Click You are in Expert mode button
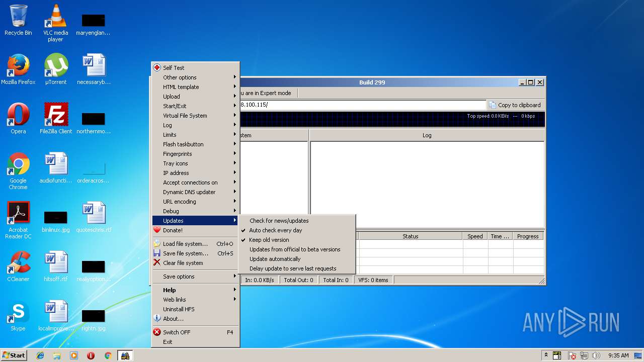Viewport: 644px width, 362px height. click(x=267, y=93)
